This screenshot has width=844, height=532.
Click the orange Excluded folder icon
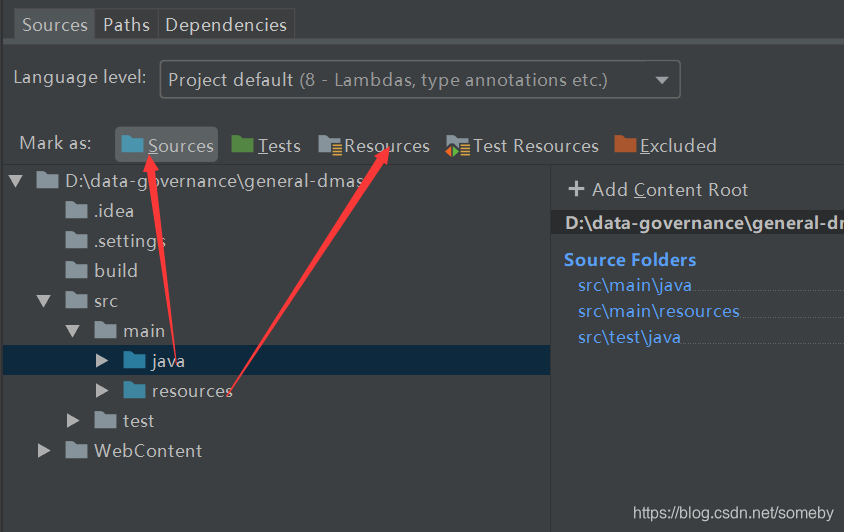pyautogui.click(x=625, y=144)
